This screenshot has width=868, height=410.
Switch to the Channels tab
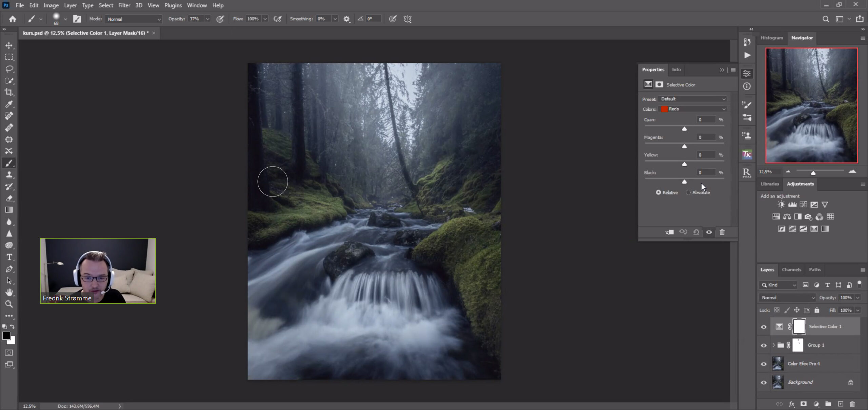[x=791, y=269]
